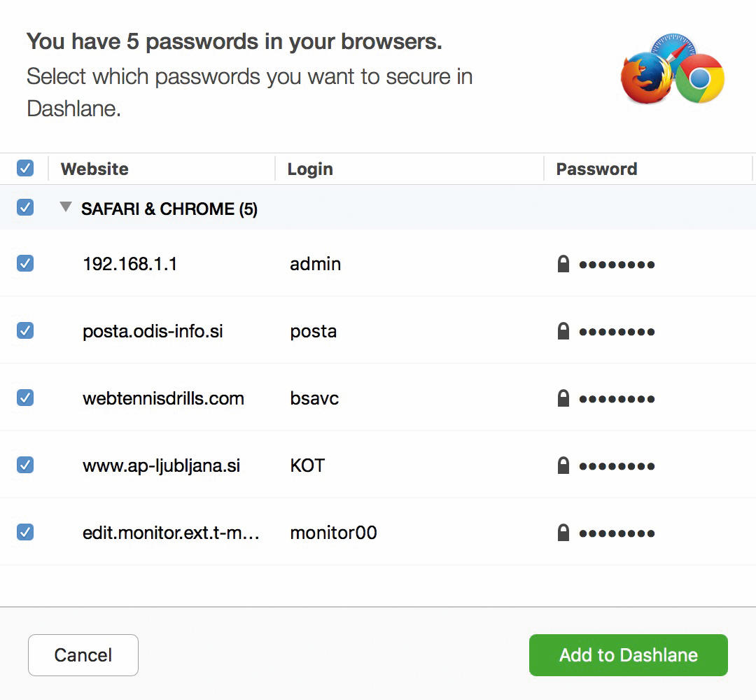Click the lock icon for monitor00 entry
This screenshot has width=756, height=700.
tap(563, 533)
